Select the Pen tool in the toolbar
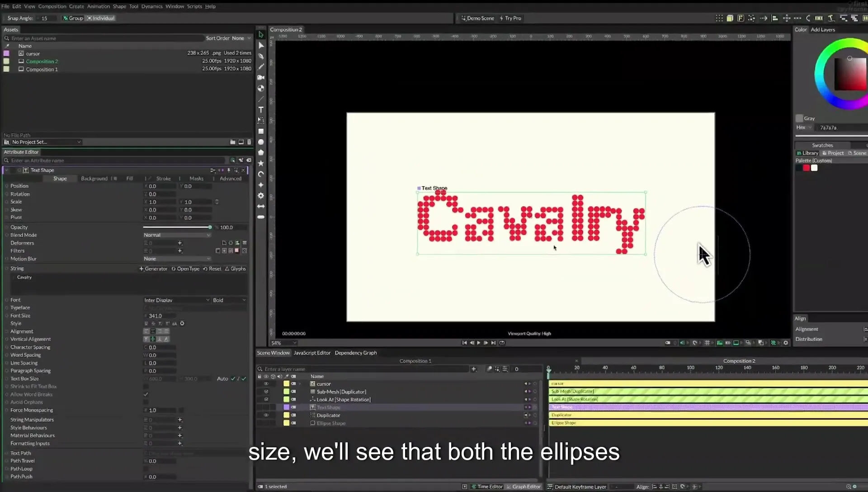Image resolution: width=868 pixels, height=492 pixels. [261, 56]
